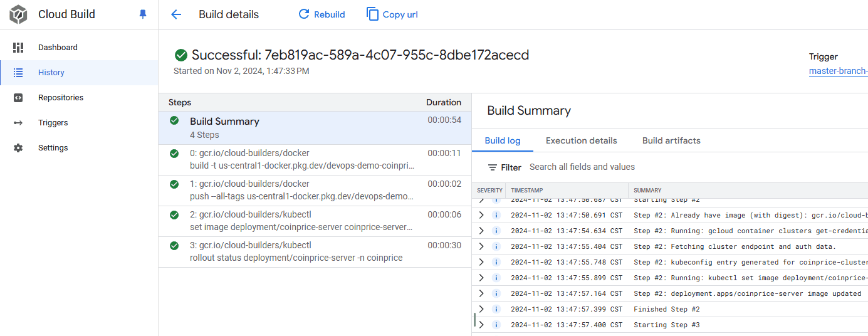
Task: Click the Filter label
Action: pos(511,167)
